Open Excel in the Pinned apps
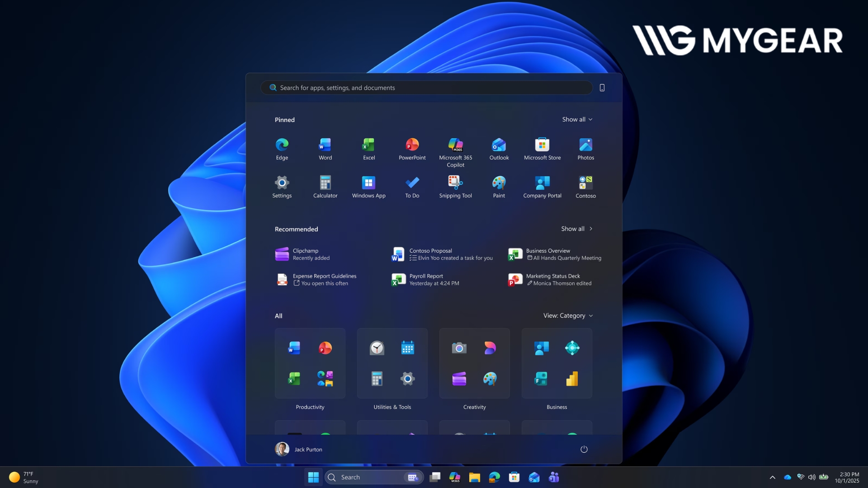This screenshot has height=488, width=868. coord(368,149)
